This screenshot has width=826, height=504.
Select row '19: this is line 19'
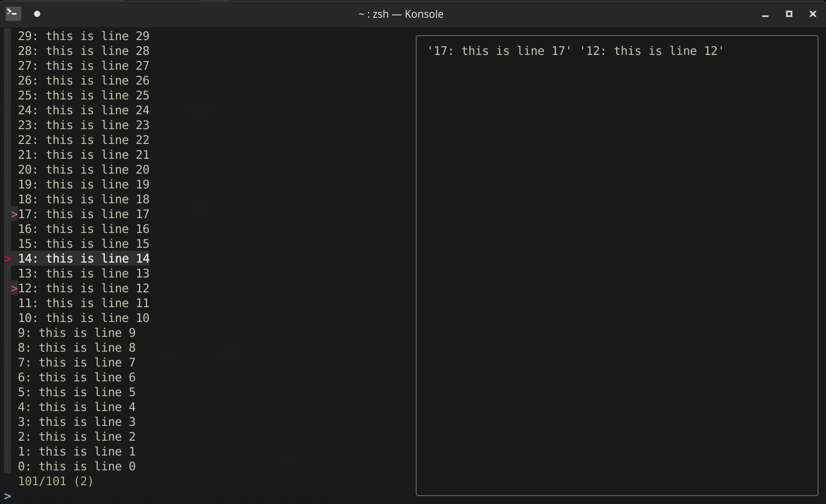[84, 184]
